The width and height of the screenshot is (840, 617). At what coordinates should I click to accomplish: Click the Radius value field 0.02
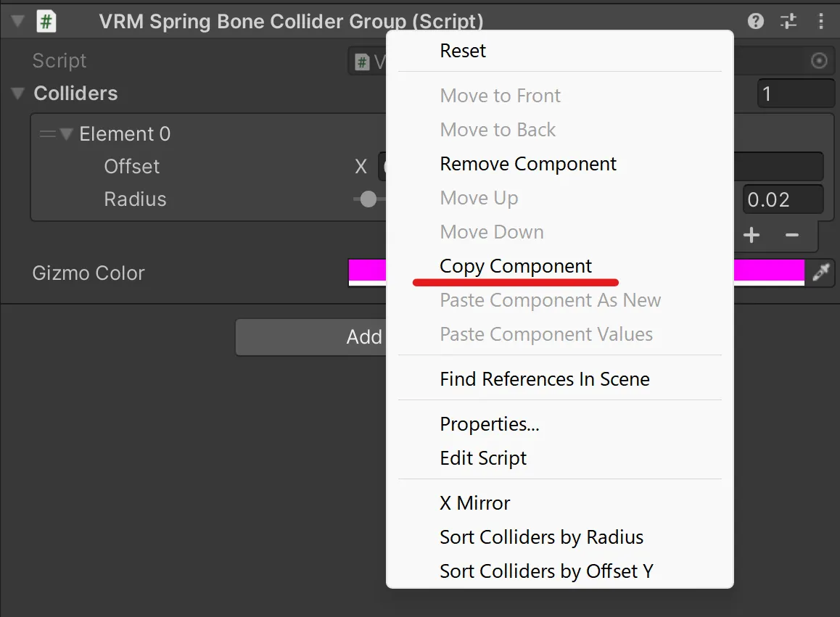click(x=783, y=200)
